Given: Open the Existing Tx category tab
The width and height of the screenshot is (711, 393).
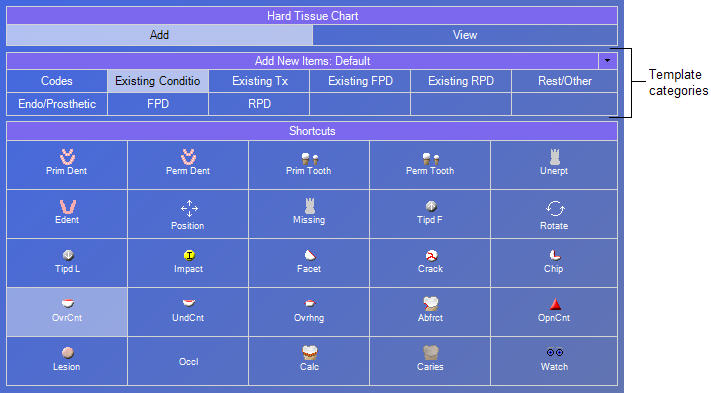Looking at the screenshot, I should [x=259, y=81].
